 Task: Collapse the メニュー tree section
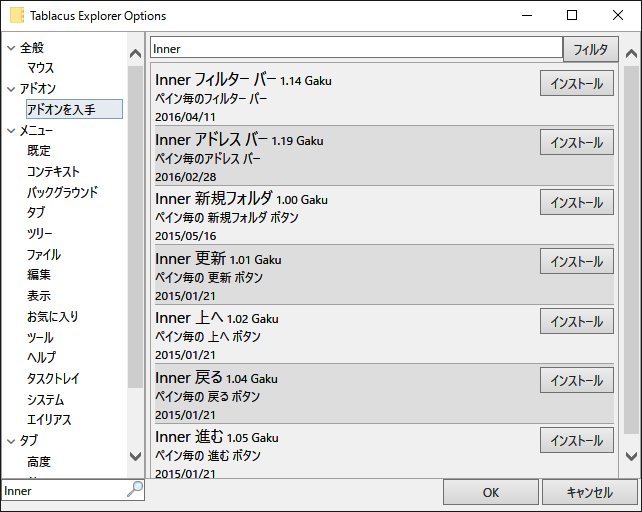[11, 131]
